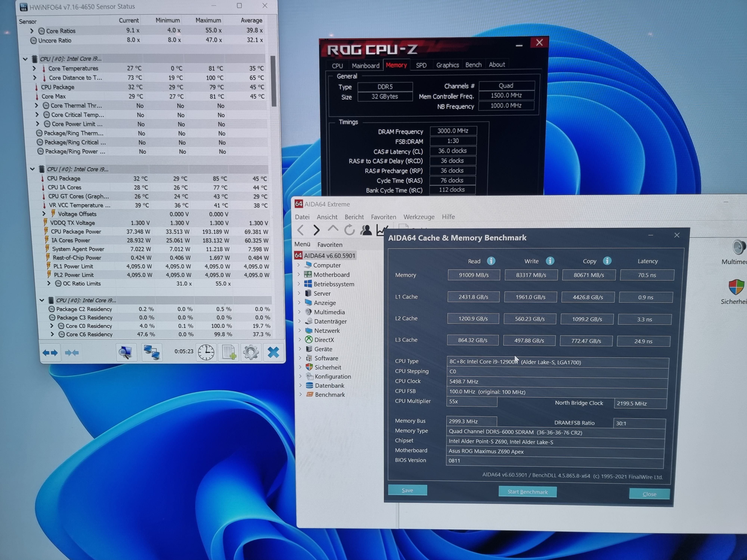The image size is (747, 560).
Task: Open Ansicht menu in AIDA64
Action: pos(327,217)
